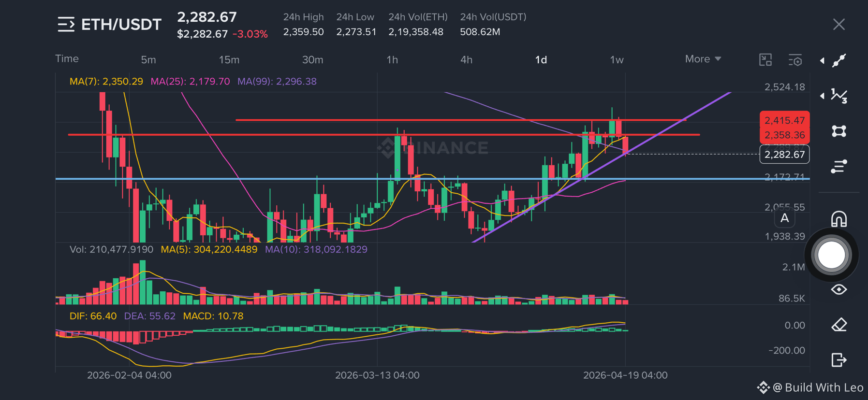The width and height of the screenshot is (868, 400).
Task: Open the drawing lines settings icon
Action: pos(839,167)
